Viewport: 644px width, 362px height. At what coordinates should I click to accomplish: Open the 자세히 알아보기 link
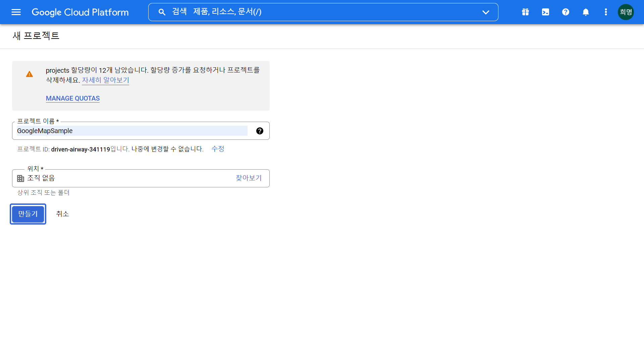pos(105,80)
